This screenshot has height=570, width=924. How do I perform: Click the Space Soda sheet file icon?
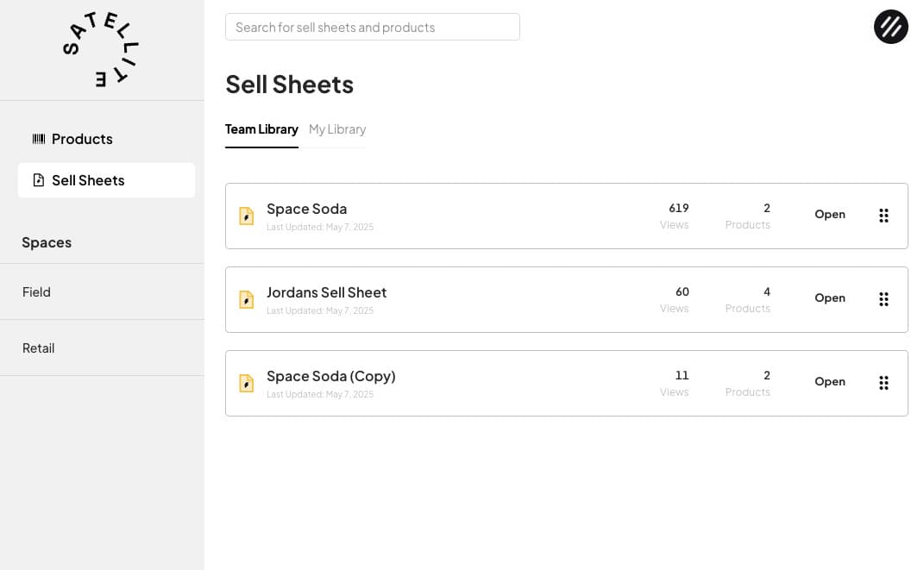point(247,216)
